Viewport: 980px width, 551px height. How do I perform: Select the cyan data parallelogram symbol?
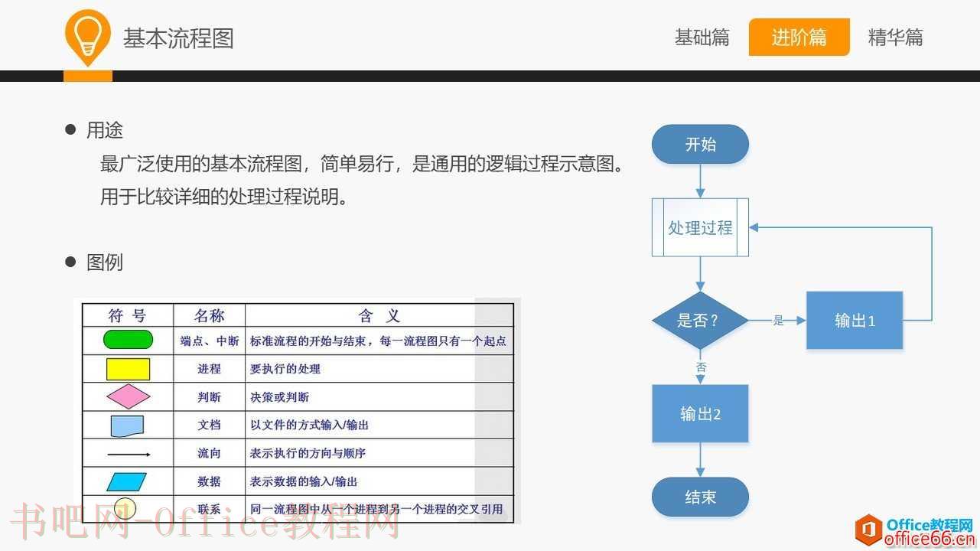tap(127, 481)
